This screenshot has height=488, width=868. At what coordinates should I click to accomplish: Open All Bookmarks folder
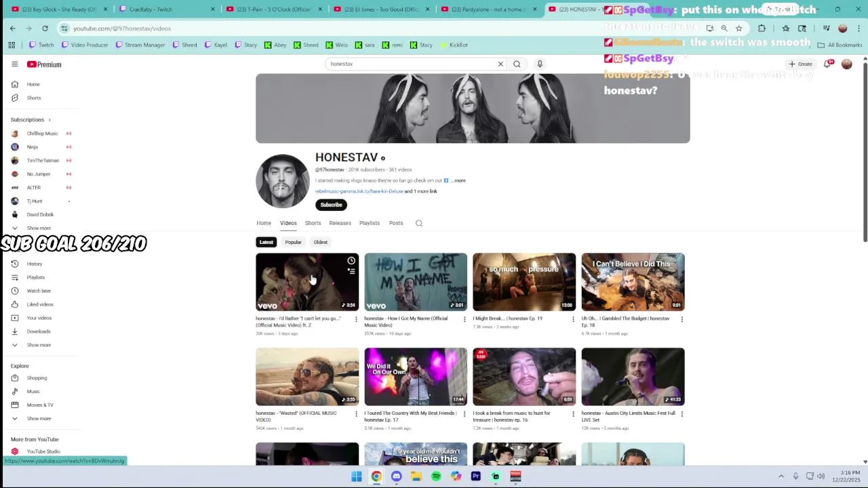coord(840,45)
